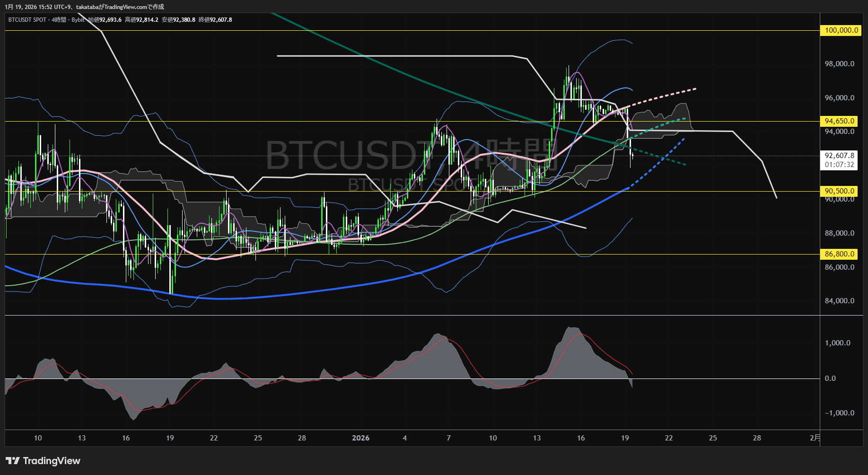Click the 高値92,814.2 value in legend
The image size is (868, 475).
click(x=141, y=20)
